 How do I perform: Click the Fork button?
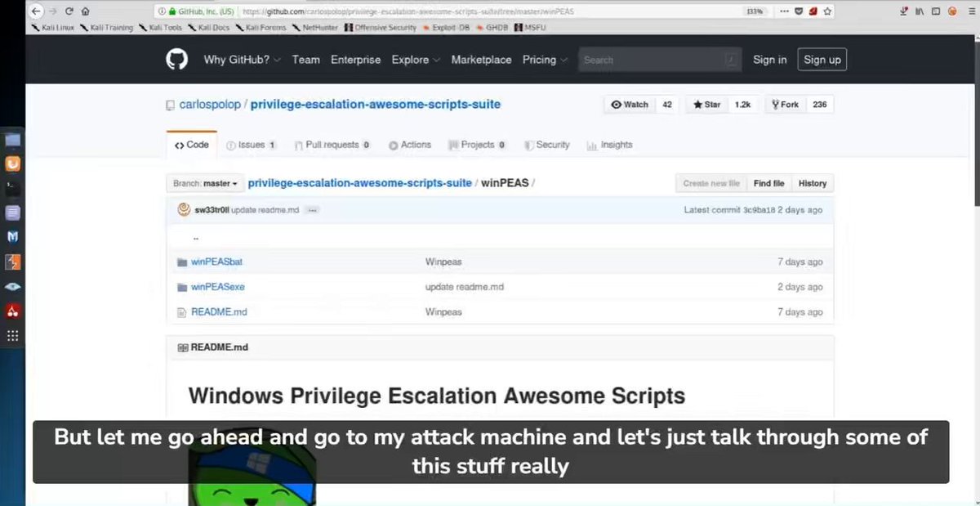coord(785,105)
